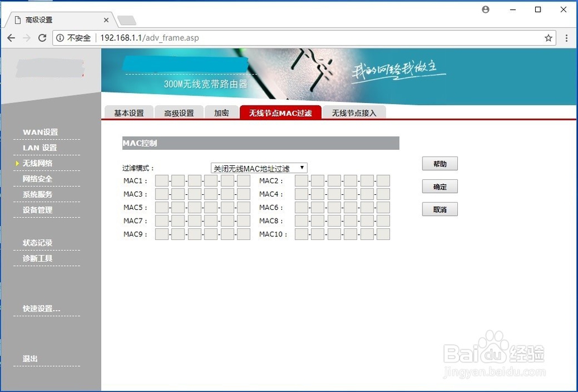The width and height of the screenshot is (578, 392).
Task: Click the browser back arrow
Action: [x=12, y=38]
